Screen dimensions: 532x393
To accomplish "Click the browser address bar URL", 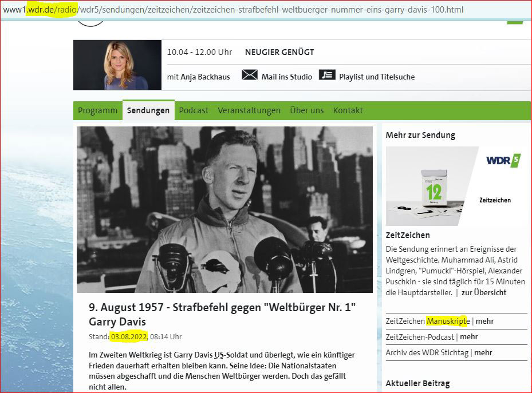I will pyautogui.click(x=232, y=10).
